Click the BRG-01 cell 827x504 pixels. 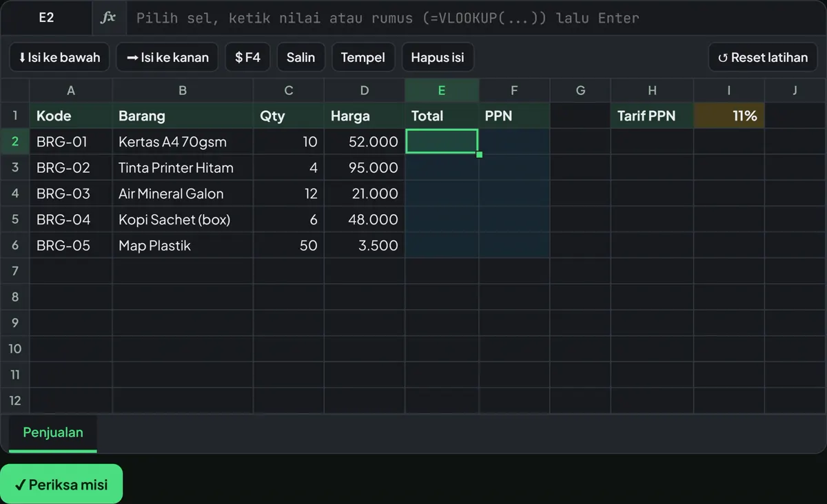(x=71, y=142)
